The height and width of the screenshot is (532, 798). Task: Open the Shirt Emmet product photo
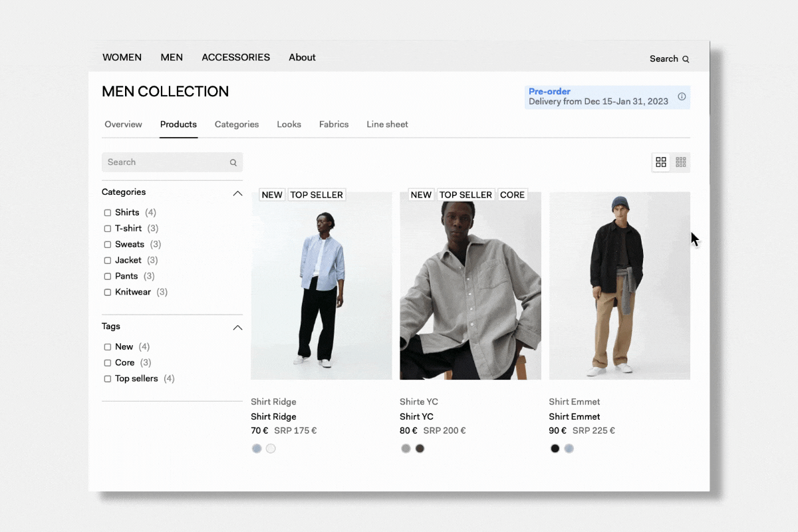[620, 286]
